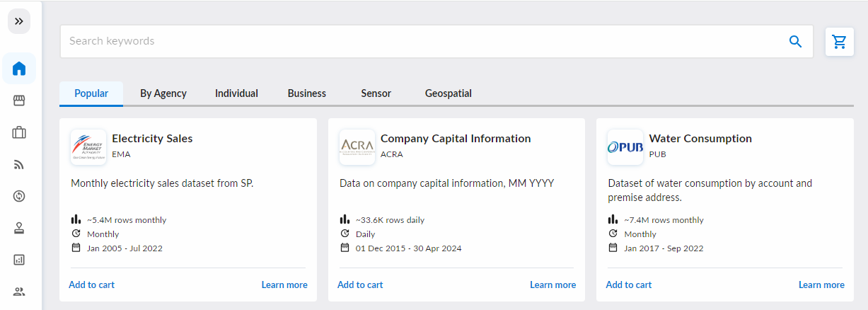Switch to the By Agency tab
868x310 pixels.
click(x=163, y=93)
